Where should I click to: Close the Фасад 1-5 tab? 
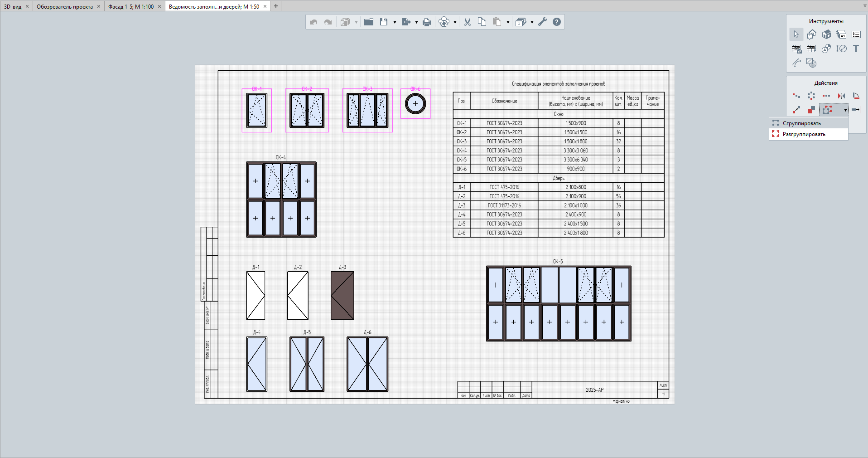(159, 6)
